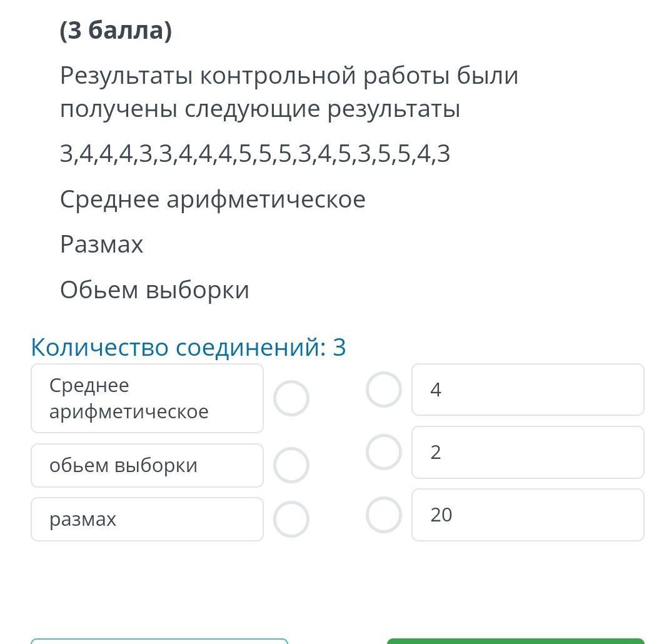Click the row of grades starting 3,4,4,4
Screen dimensions: 664x644
[x=255, y=154]
